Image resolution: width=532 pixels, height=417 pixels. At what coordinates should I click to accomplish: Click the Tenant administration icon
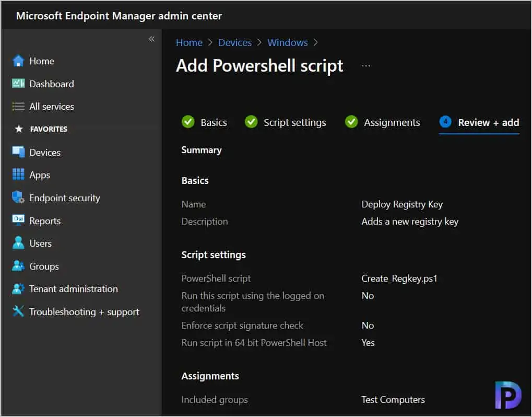pyautogui.click(x=18, y=288)
